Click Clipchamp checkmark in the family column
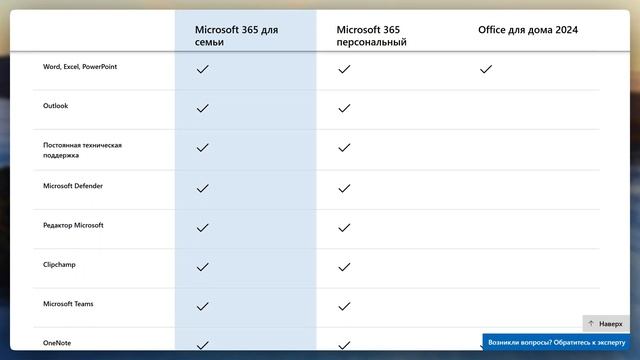 (202, 267)
